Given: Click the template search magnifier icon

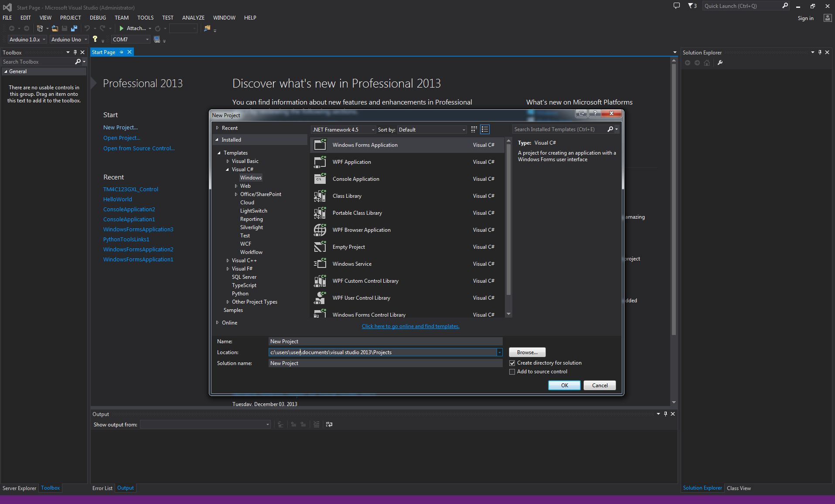Looking at the screenshot, I should (x=610, y=129).
